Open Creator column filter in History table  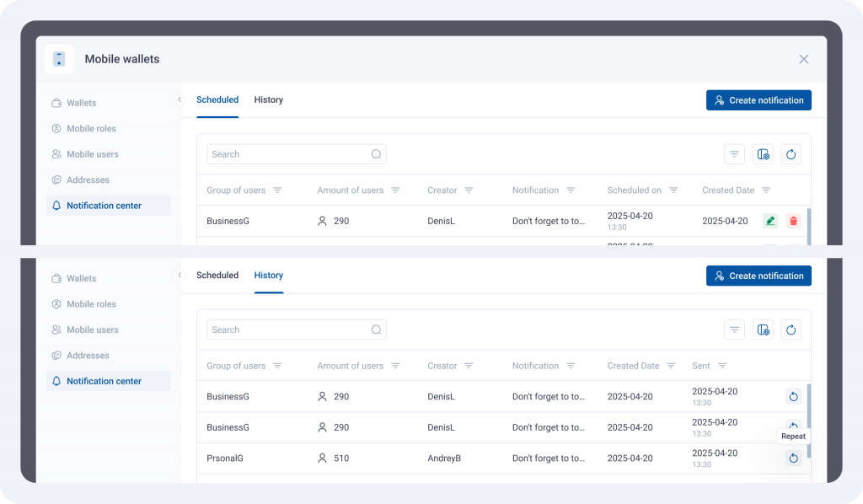[x=469, y=366]
